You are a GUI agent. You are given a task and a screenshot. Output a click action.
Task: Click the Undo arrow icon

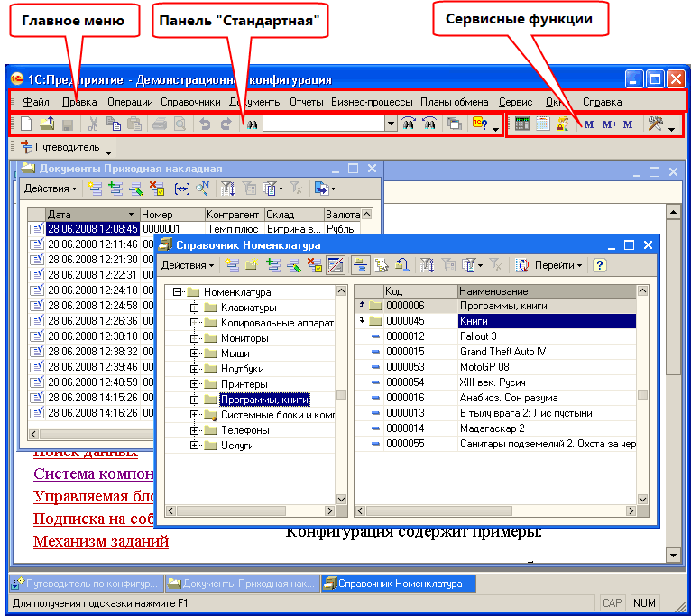pyautogui.click(x=205, y=124)
